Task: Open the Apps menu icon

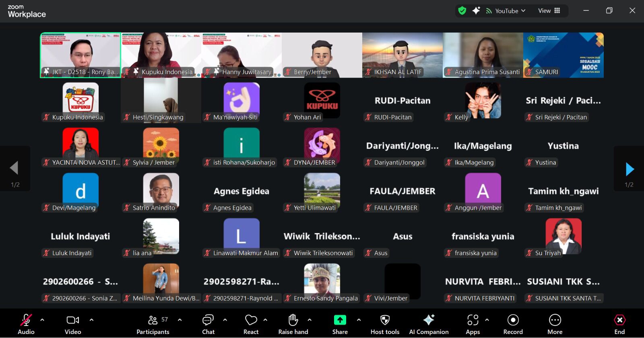Action: pyautogui.click(x=473, y=320)
